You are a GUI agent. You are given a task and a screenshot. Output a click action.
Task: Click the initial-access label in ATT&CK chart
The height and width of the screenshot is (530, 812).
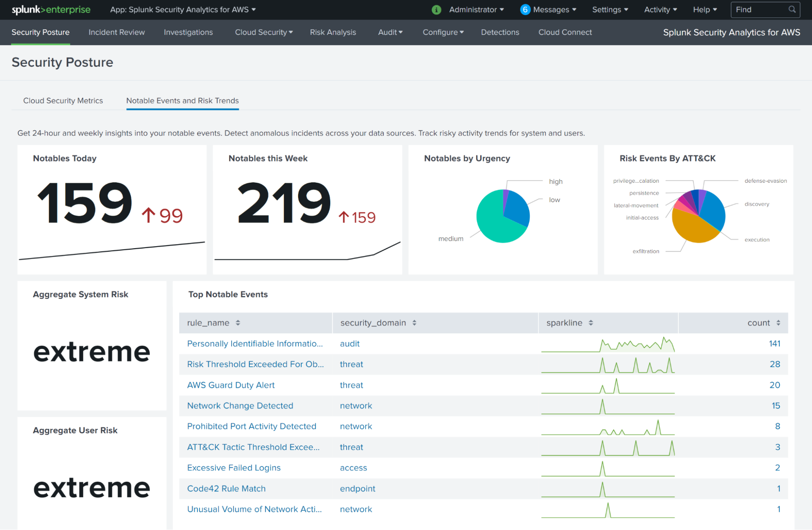(642, 218)
